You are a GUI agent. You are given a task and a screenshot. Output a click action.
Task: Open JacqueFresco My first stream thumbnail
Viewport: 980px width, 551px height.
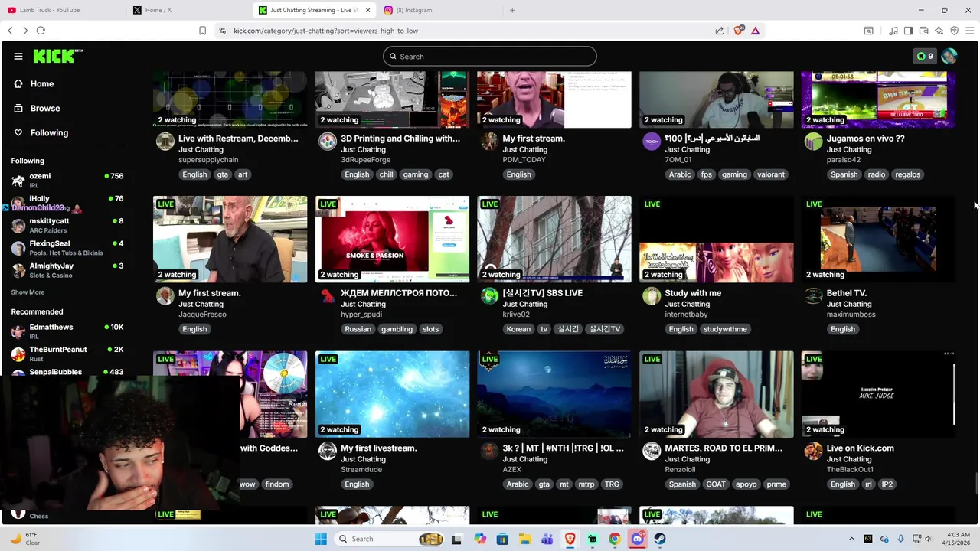[x=230, y=239]
